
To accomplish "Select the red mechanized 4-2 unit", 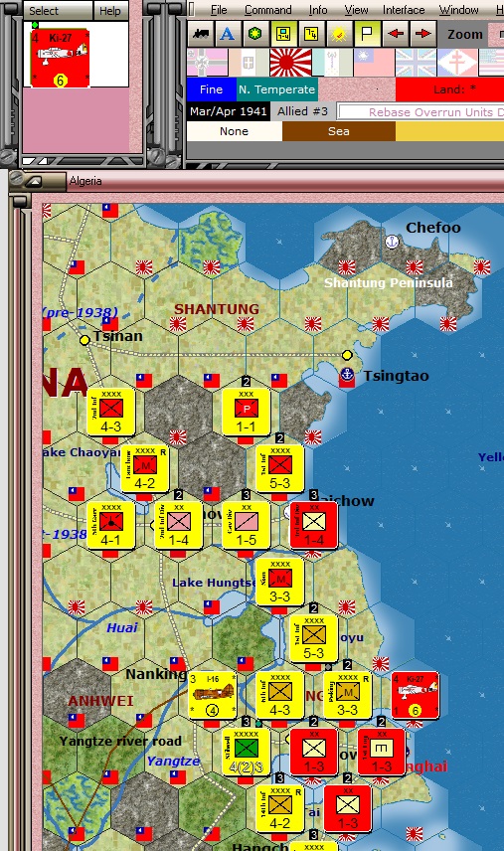I will tap(145, 469).
